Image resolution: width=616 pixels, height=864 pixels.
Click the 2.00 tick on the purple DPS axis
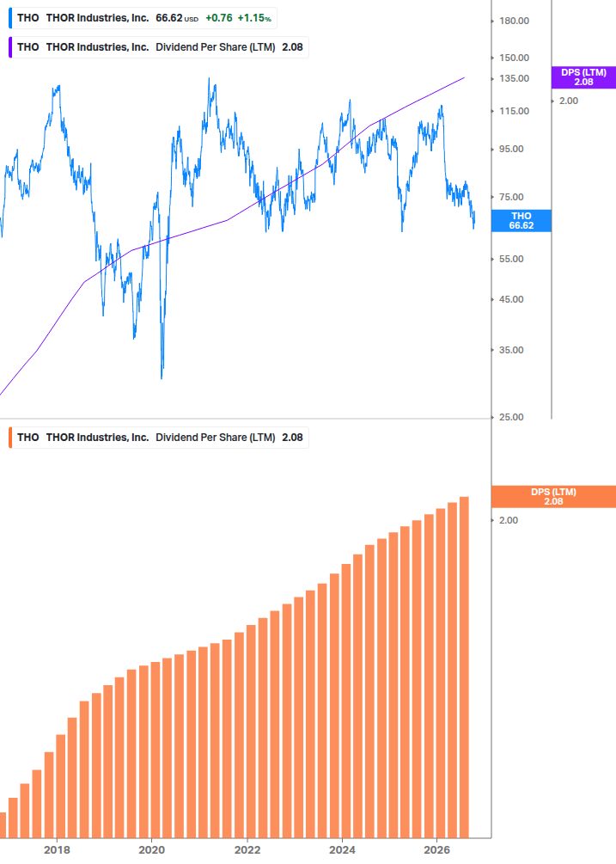[x=569, y=101]
